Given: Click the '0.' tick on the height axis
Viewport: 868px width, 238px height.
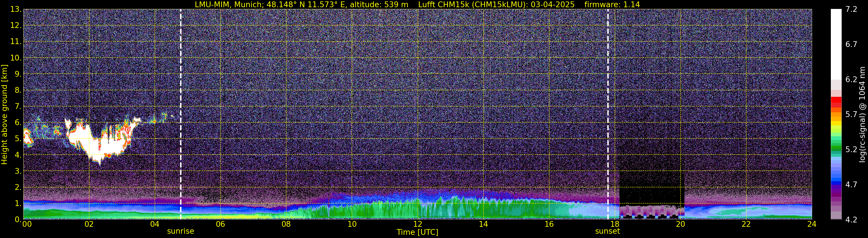Looking at the screenshot, I should click(18, 220).
